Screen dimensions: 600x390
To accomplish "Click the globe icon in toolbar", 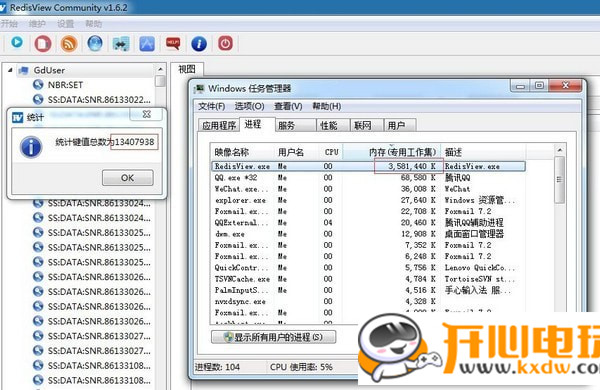I will point(95,43).
